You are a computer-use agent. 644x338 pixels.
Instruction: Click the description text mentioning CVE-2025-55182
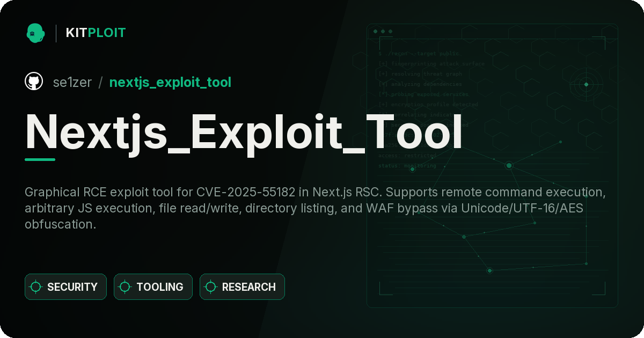point(316,208)
